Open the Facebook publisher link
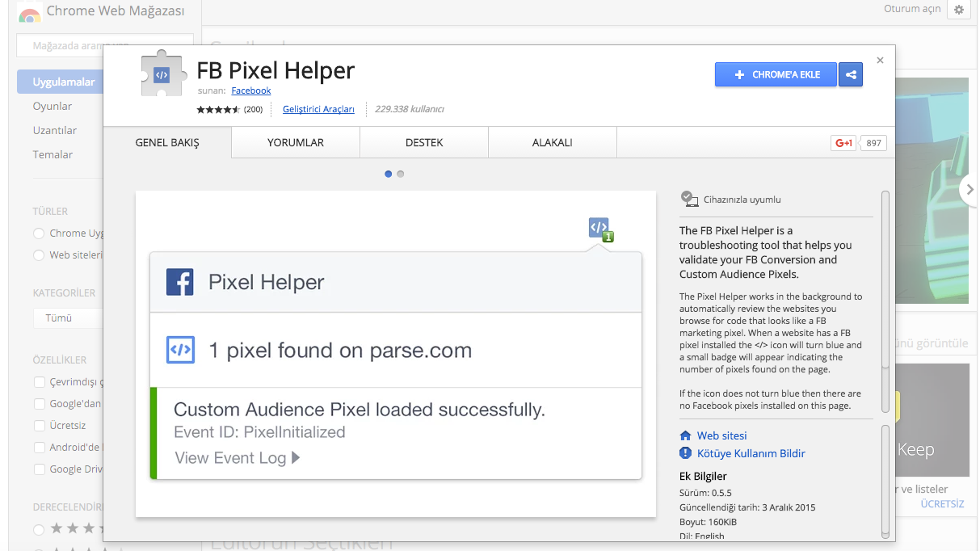This screenshot has width=980, height=551. click(251, 90)
